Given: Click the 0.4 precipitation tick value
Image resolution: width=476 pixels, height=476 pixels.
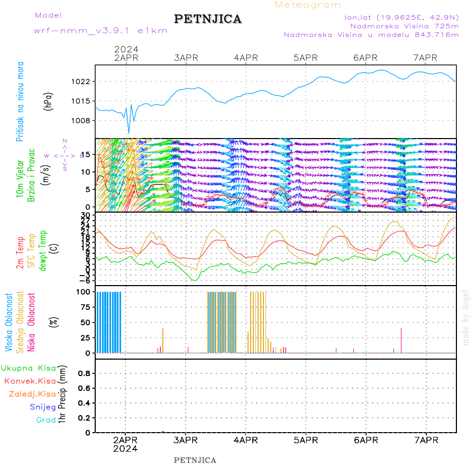Looking at the screenshot, I should (84, 403).
